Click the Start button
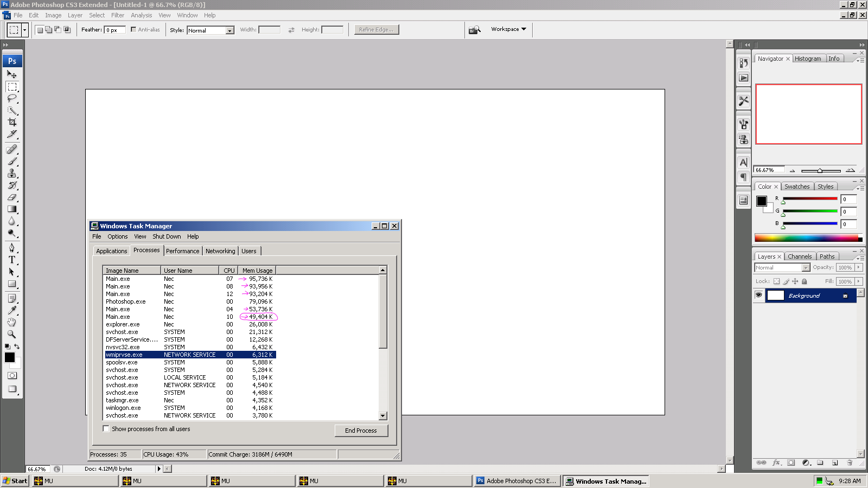This screenshot has height=488, width=868. tap(15, 481)
